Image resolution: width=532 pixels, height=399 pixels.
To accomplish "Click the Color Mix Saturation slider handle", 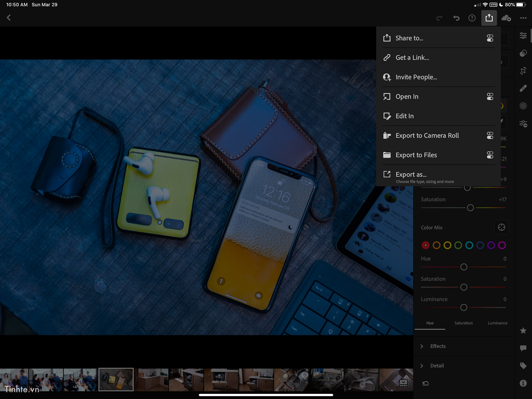I will [464, 287].
